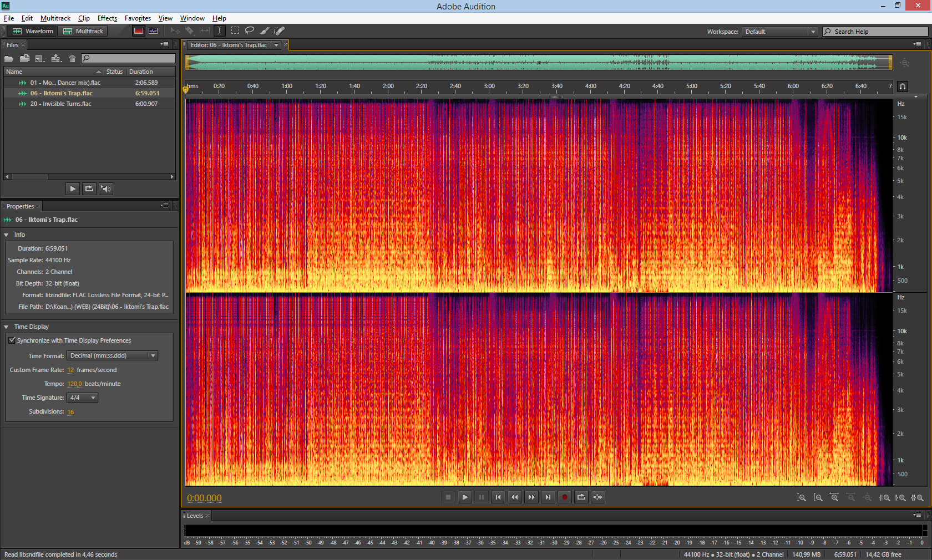Click Zoom In at Out Point icon
Image resolution: width=932 pixels, height=560 pixels.
(900, 498)
